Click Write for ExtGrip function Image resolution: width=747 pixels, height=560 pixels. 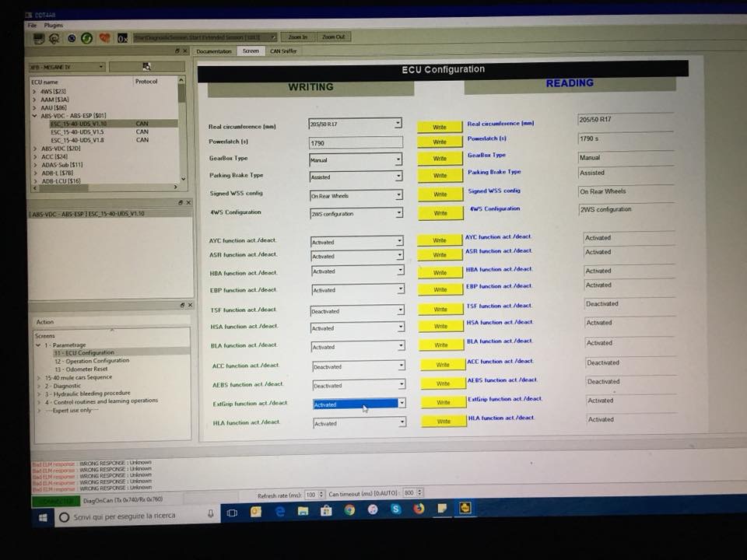[444, 402]
